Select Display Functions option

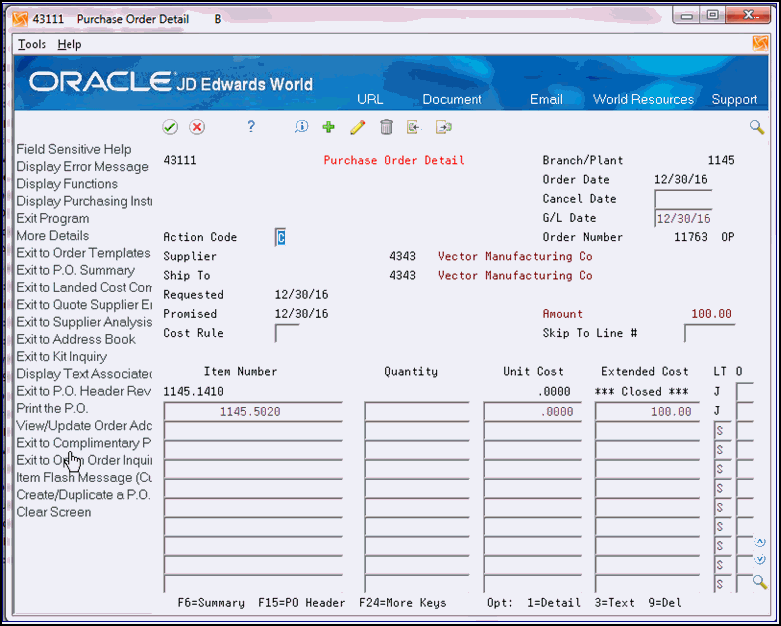click(x=67, y=184)
